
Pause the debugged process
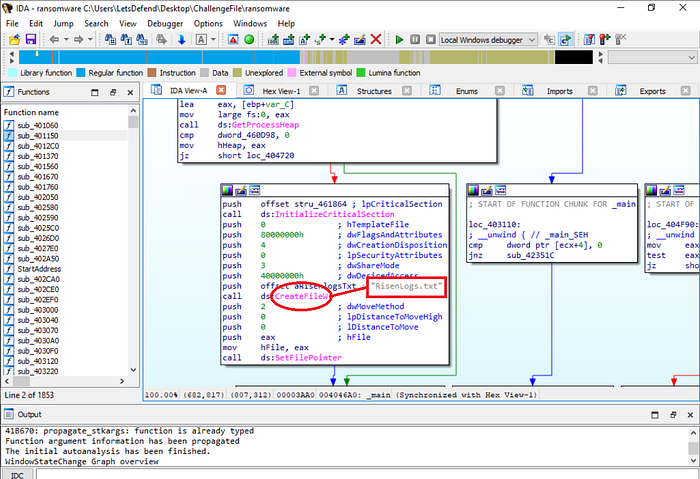415,40
